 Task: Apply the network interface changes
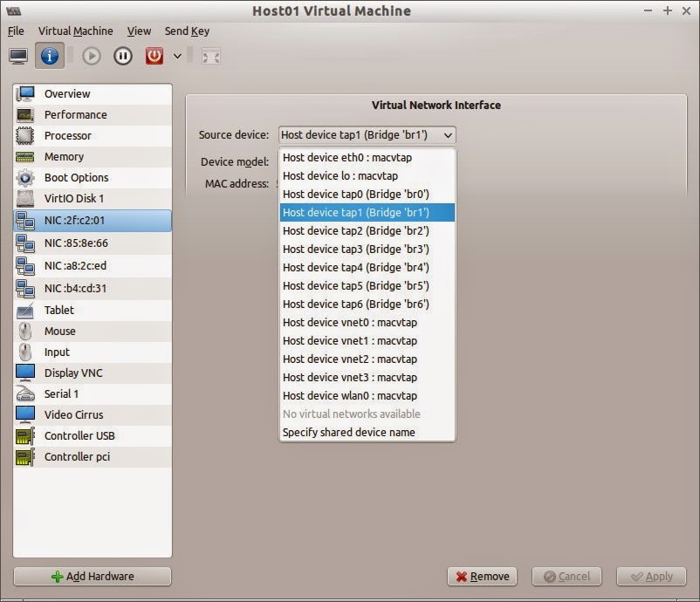651,576
